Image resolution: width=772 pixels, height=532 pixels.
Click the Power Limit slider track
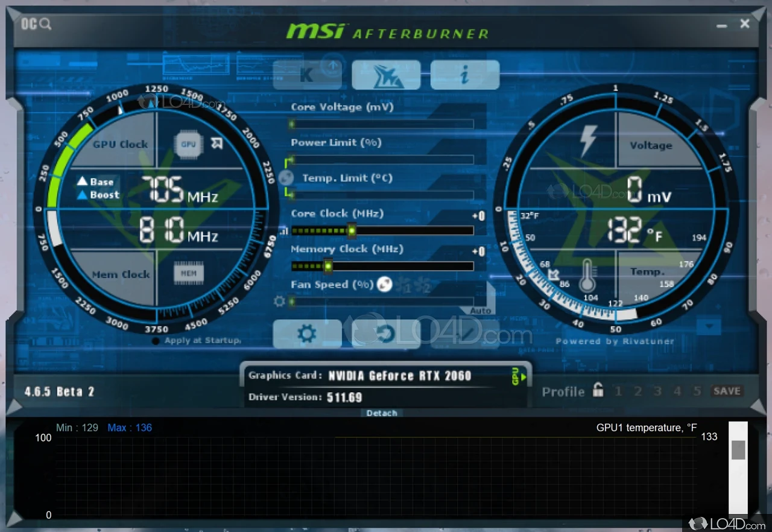(382, 160)
